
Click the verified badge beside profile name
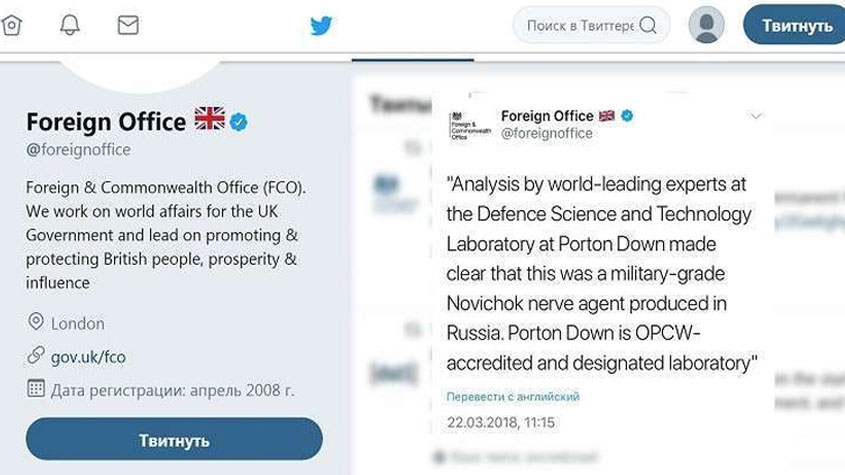239,122
